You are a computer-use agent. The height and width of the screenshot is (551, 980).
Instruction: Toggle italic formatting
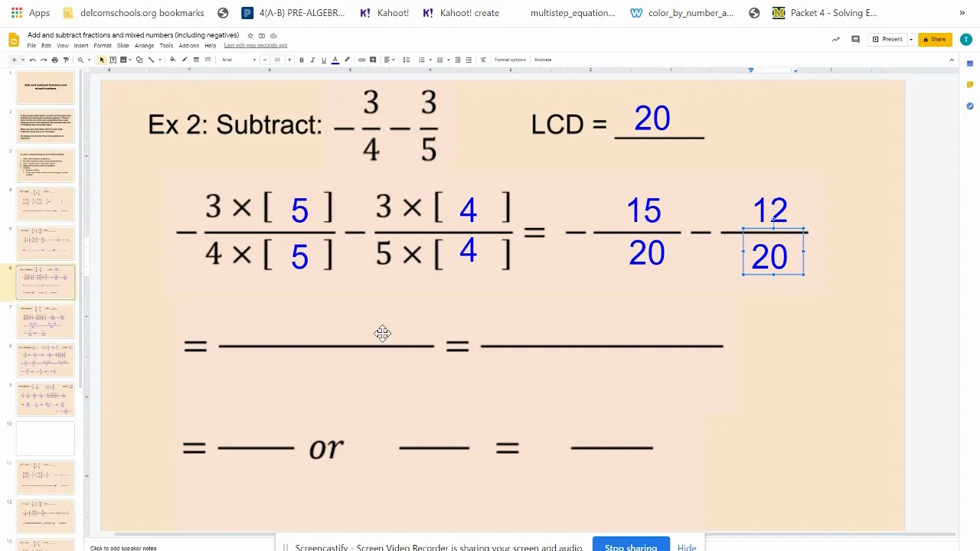coord(312,60)
